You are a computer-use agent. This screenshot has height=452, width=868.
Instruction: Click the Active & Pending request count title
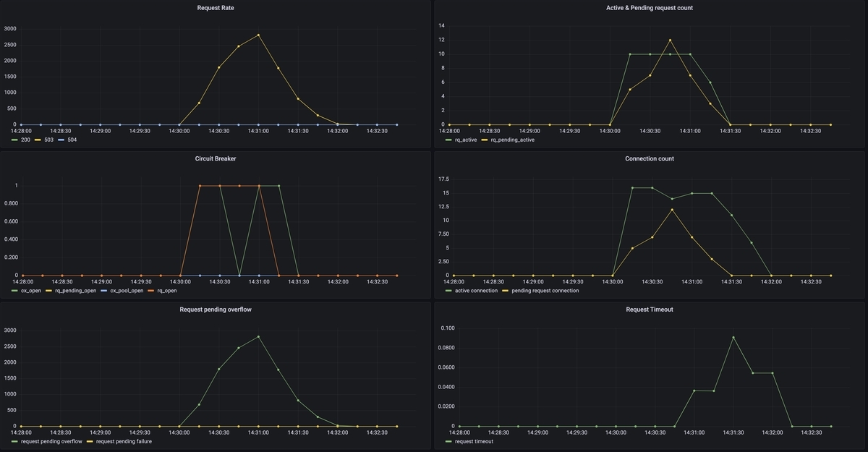tap(649, 8)
